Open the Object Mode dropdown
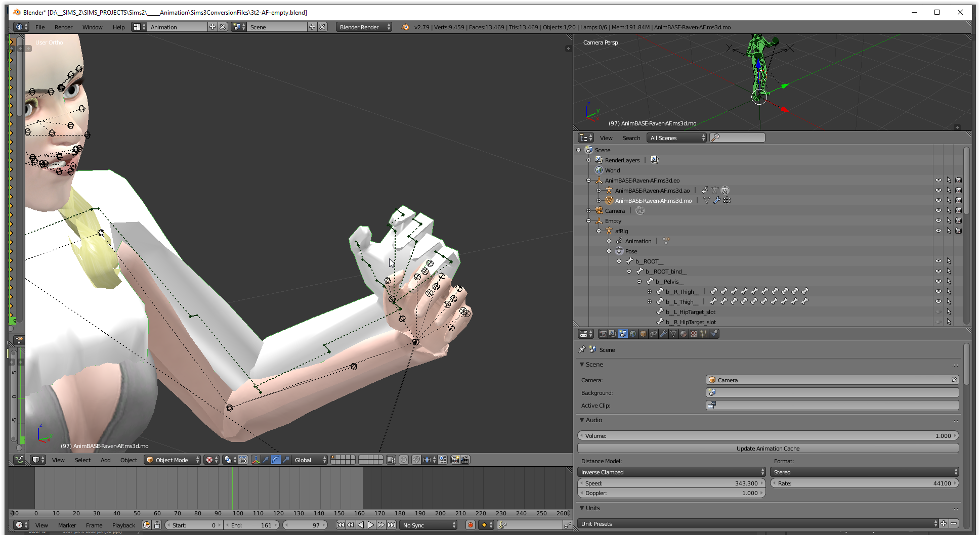 [172, 460]
